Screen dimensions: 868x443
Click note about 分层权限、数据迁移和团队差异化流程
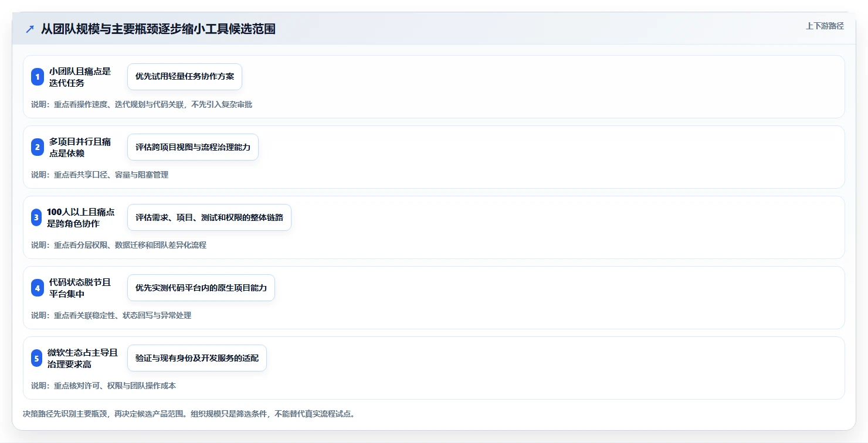click(x=118, y=245)
